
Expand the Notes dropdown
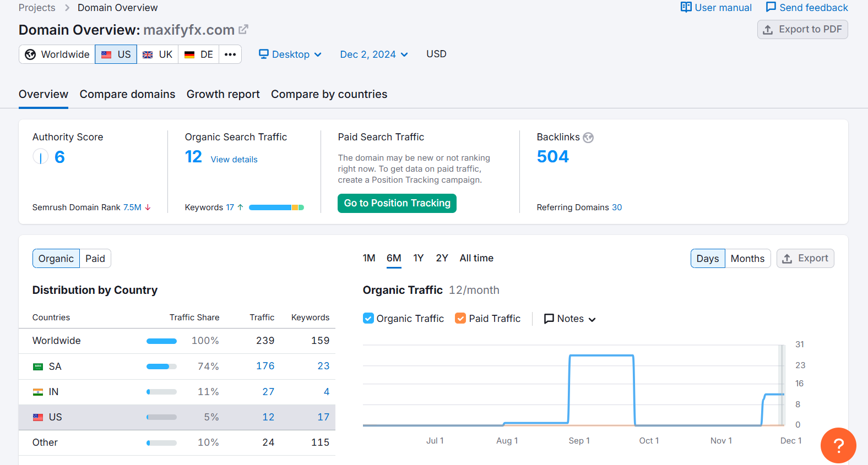tap(569, 319)
